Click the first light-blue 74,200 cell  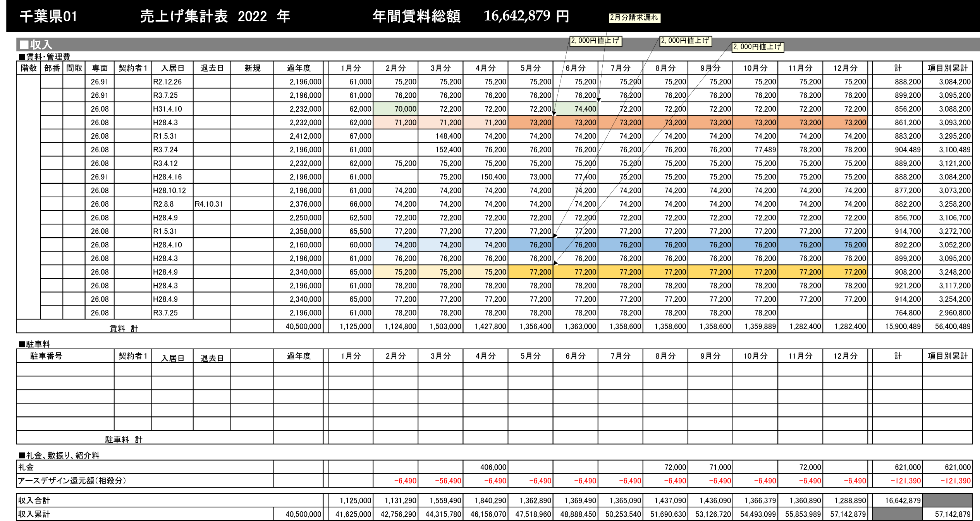pyautogui.click(x=395, y=245)
